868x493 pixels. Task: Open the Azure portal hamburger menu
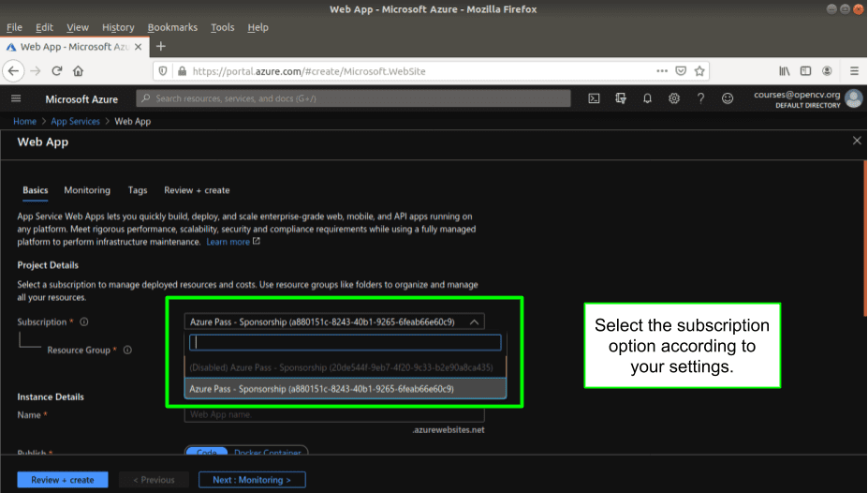point(16,98)
